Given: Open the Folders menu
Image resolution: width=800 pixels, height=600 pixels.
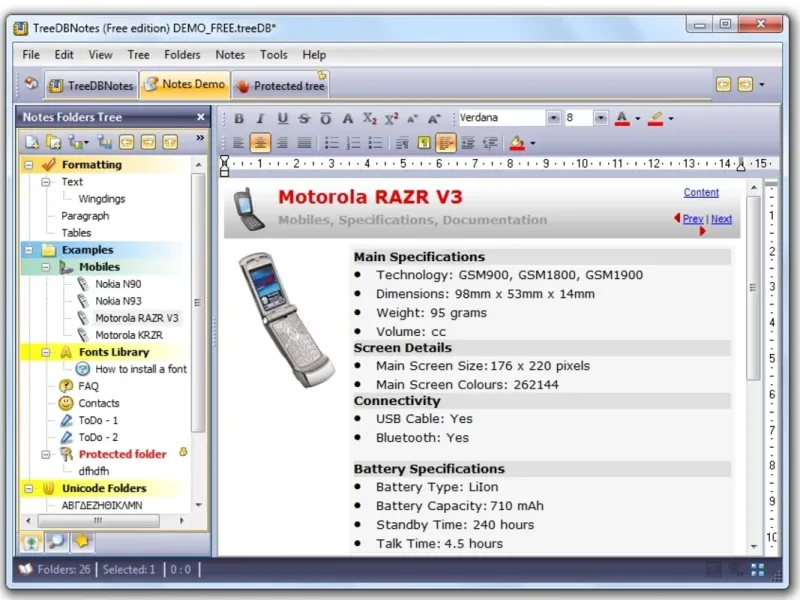Looking at the screenshot, I should [182, 55].
